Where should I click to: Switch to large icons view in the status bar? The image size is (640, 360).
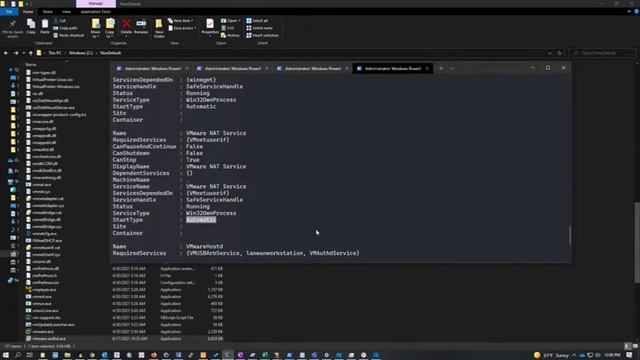click(635, 346)
